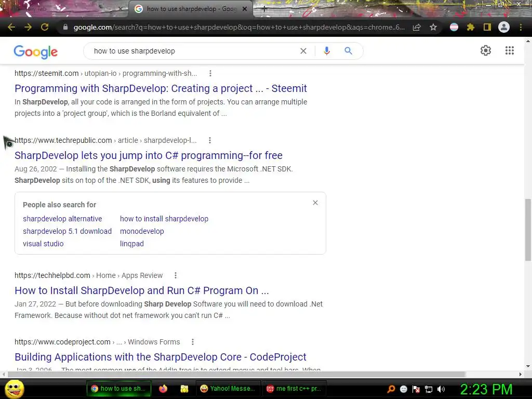The image size is (532, 399).
Task: Open options menu for techhelpbd.com result
Action: coord(176,275)
